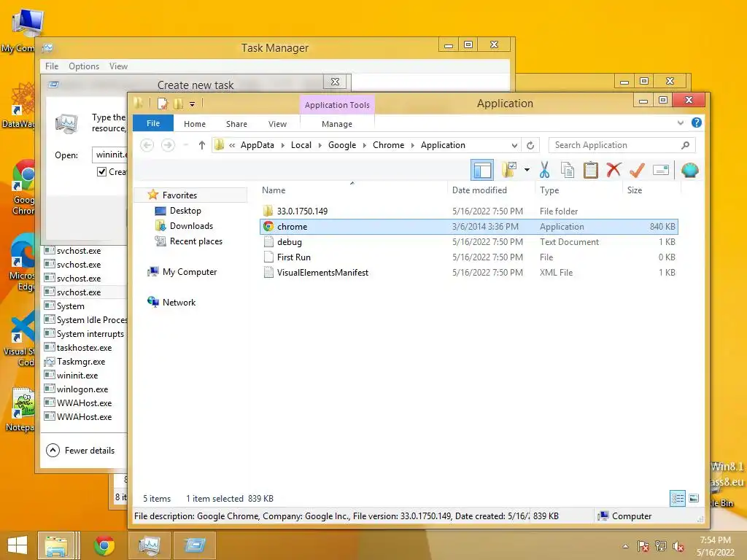Open the View ribbon tab in Explorer

click(x=277, y=124)
